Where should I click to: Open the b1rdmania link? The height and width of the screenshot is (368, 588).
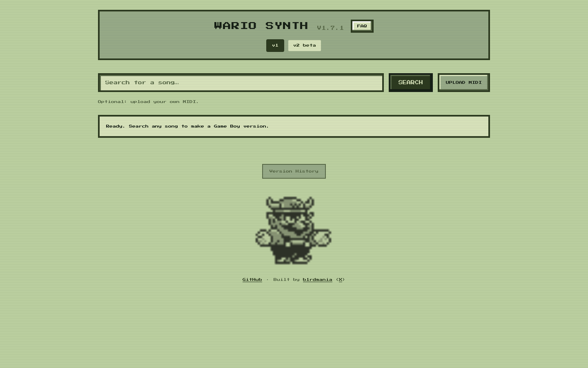[x=317, y=280]
